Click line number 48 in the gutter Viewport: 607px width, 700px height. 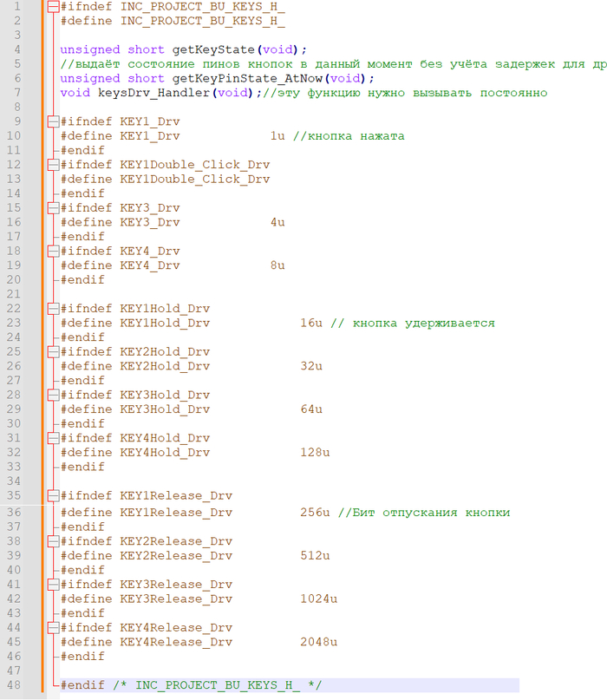pyautogui.click(x=16, y=685)
